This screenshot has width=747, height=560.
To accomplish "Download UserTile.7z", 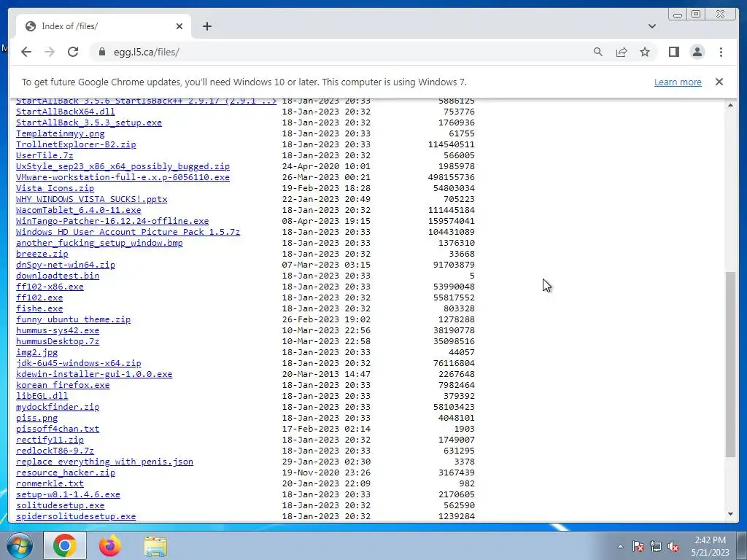I will [x=44, y=155].
